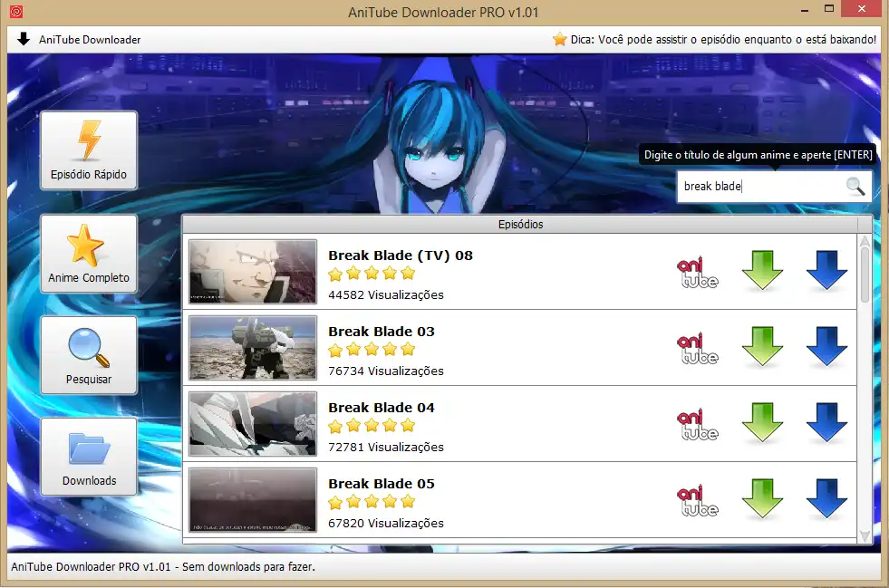Select the Break Blade 03 thumbnail
Image resolution: width=889 pixels, height=588 pixels.
[x=253, y=348]
